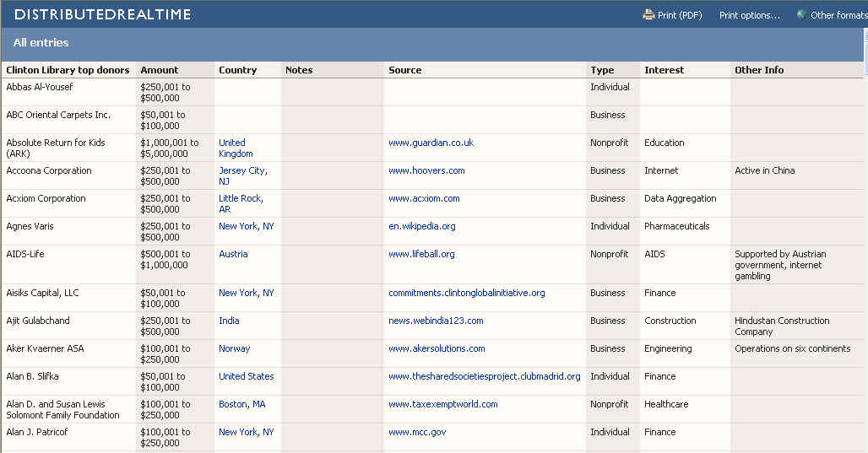
Task: Click the Print (PDF) text link
Action: pyautogui.click(x=680, y=15)
